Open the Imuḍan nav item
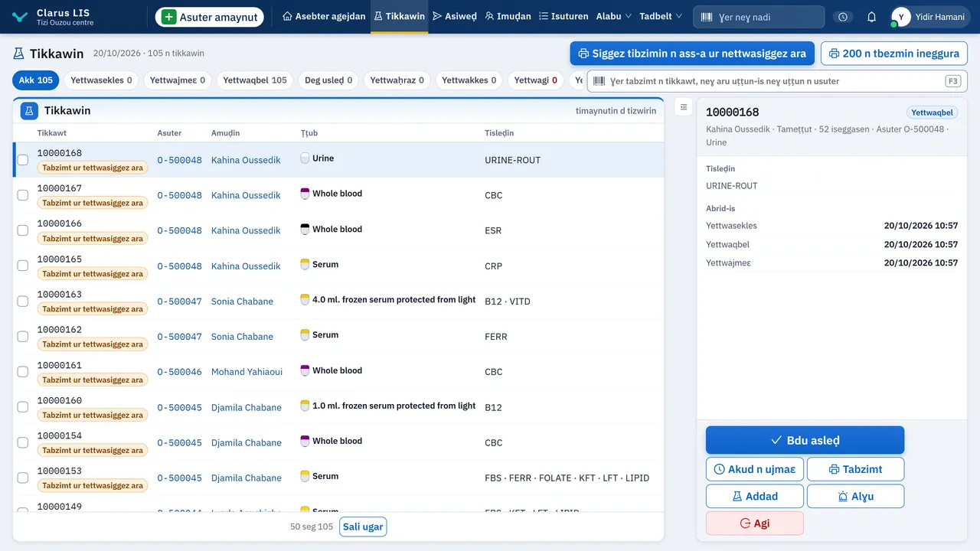The height and width of the screenshot is (551, 980). [508, 17]
